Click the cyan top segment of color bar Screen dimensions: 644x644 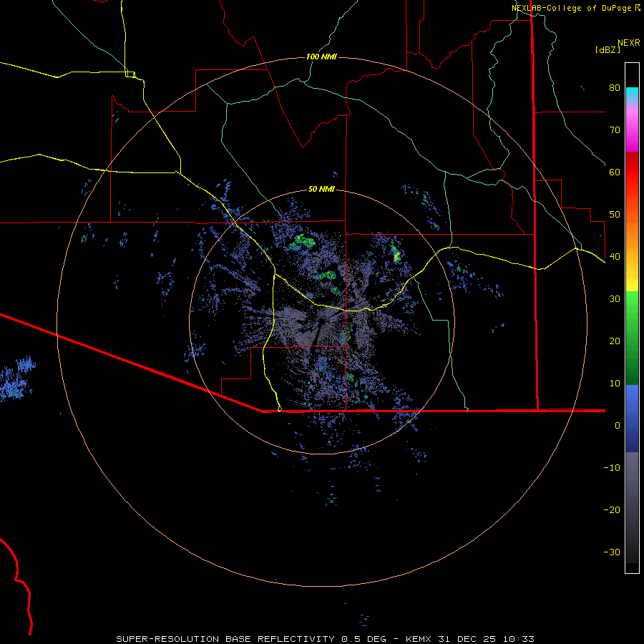click(x=632, y=94)
